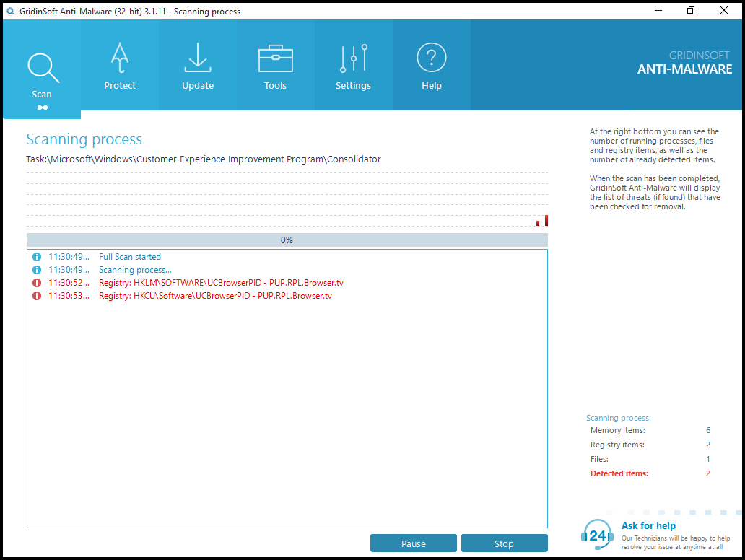Switch to the Help tab label
This screenshot has height=560, width=745.
(x=432, y=85)
